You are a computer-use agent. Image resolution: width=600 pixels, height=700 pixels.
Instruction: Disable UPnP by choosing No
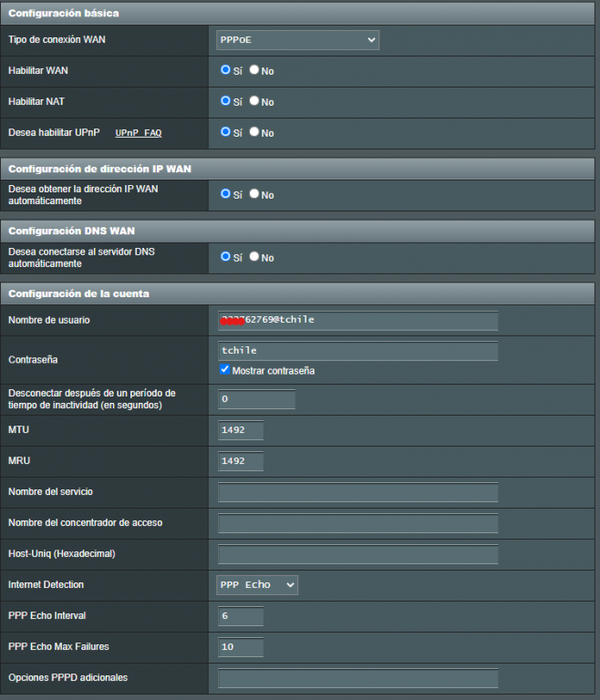(x=254, y=132)
